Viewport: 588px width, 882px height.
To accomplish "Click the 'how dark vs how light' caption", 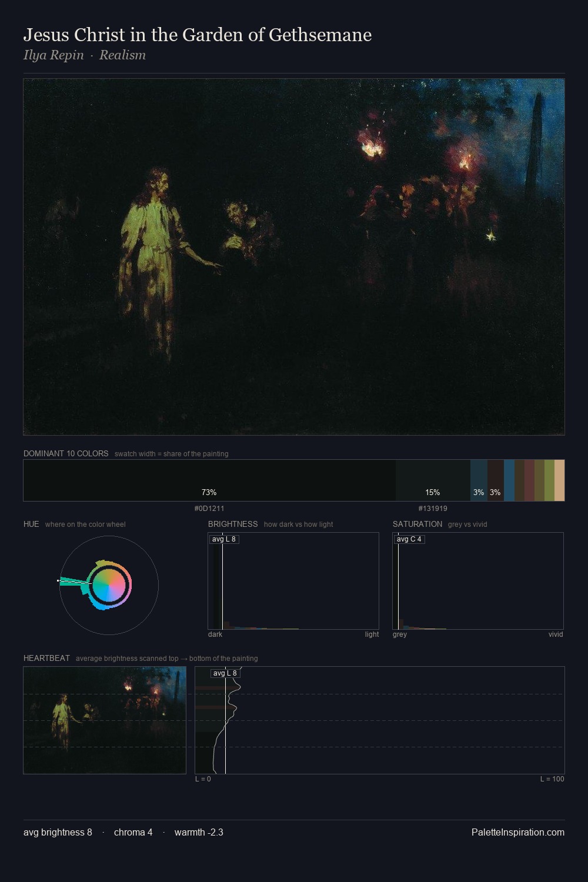I will (298, 524).
